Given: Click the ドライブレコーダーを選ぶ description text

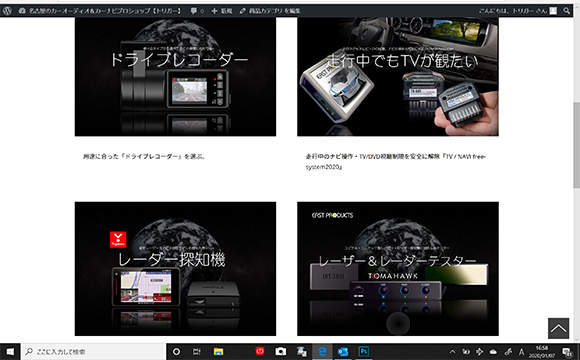Looking at the screenshot, I should [144, 157].
